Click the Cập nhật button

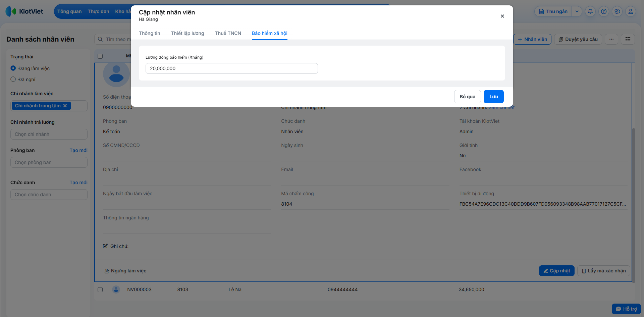(x=557, y=271)
